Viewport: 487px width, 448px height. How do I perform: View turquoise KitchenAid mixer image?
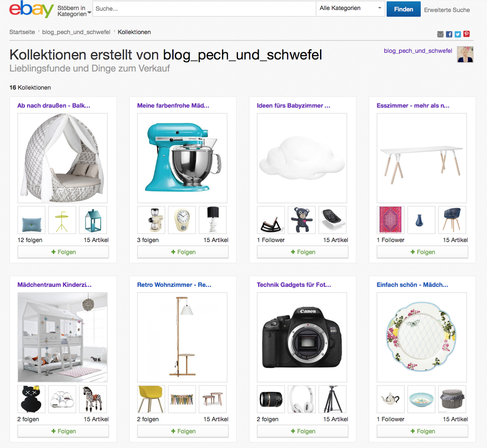(x=182, y=158)
